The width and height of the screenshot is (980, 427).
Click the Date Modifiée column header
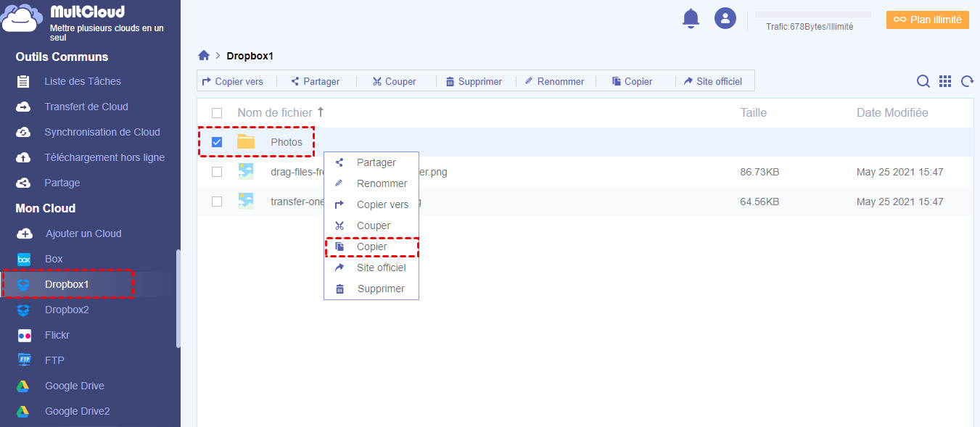[892, 112]
